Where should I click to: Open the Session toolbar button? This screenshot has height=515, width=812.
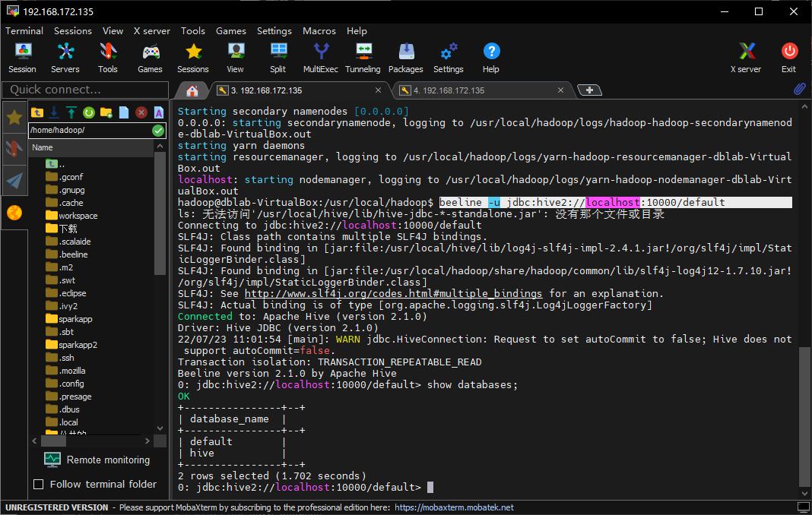pyautogui.click(x=22, y=58)
